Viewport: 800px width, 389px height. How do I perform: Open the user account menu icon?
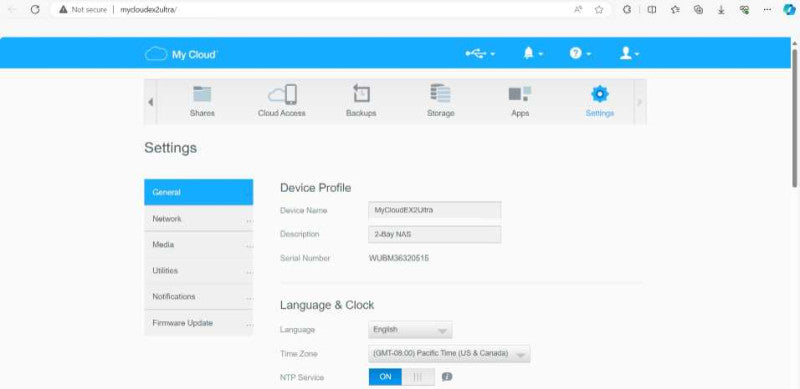(x=629, y=53)
